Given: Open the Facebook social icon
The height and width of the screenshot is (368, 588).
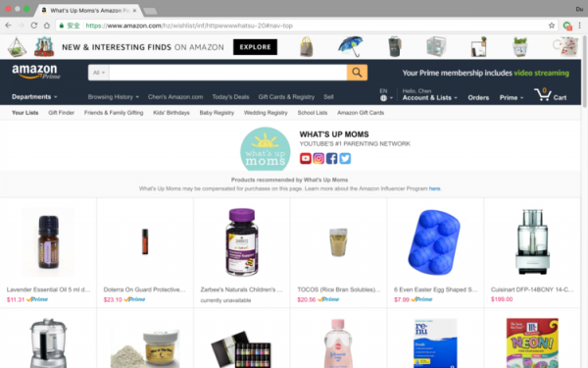Looking at the screenshot, I should 331,158.
